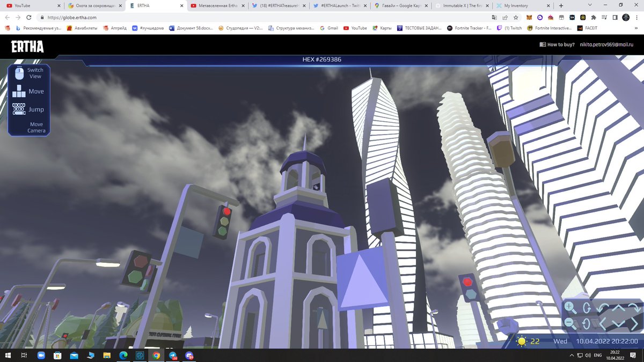Switch to the YouTube tab
The width and height of the screenshot is (644, 362).
[x=32, y=5]
